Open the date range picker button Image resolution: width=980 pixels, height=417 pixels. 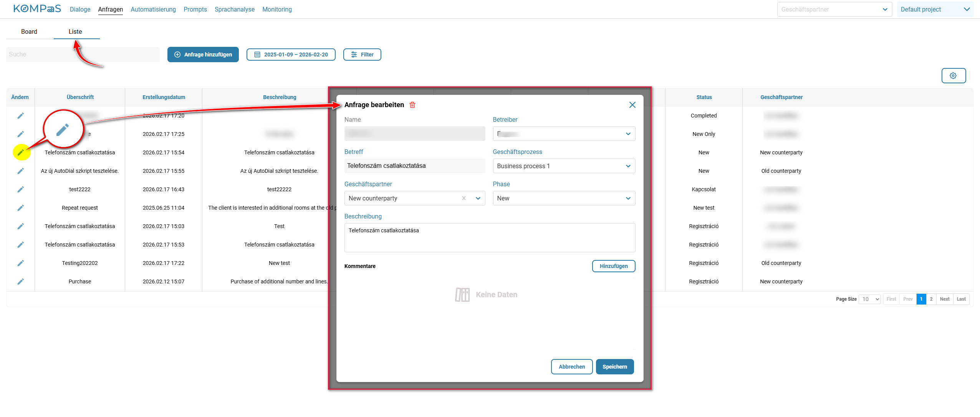(291, 55)
